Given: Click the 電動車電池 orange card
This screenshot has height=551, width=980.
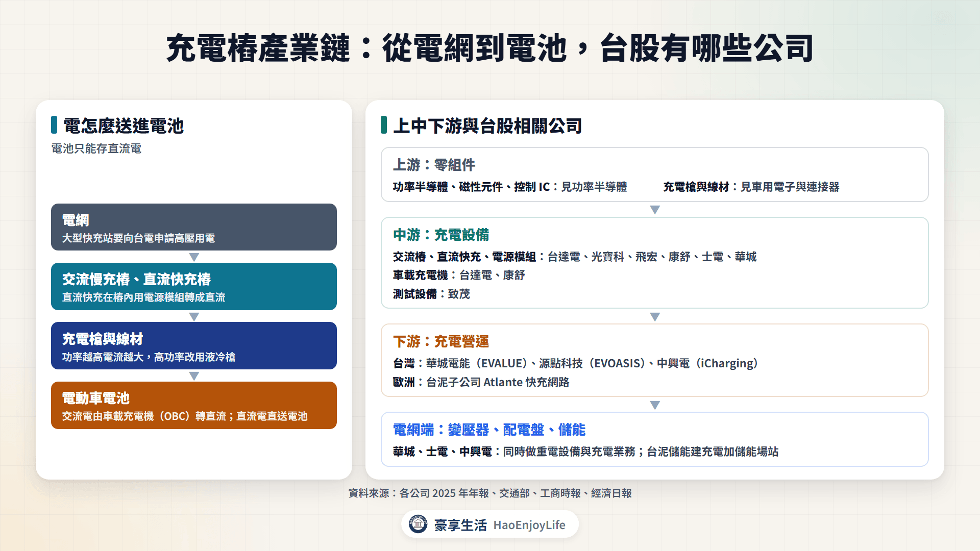Looking at the screenshot, I should [x=194, y=405].
